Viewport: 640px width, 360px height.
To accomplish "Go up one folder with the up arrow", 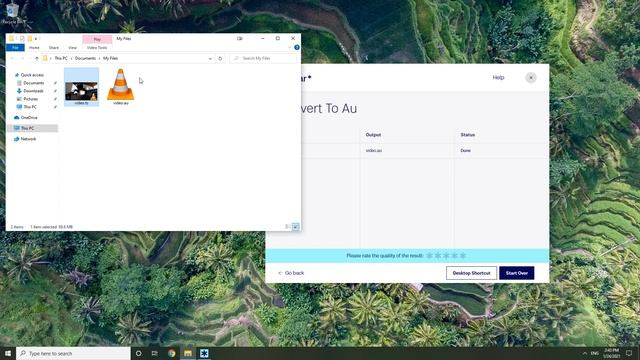I will click(x=37, y=58).
